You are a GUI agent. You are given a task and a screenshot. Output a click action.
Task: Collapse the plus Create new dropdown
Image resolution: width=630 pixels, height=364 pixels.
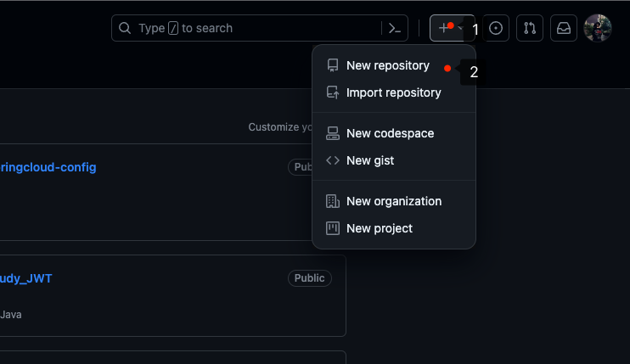[x=447, y=28]
